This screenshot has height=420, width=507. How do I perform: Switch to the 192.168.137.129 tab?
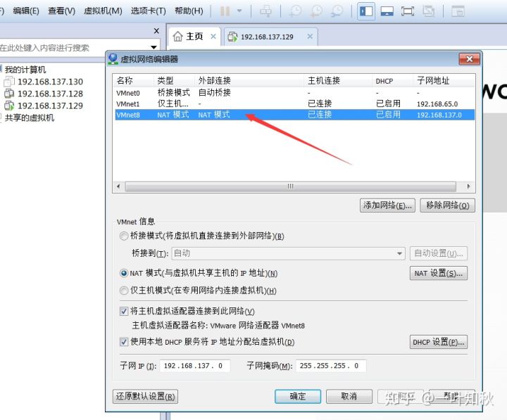pos(267,37)
